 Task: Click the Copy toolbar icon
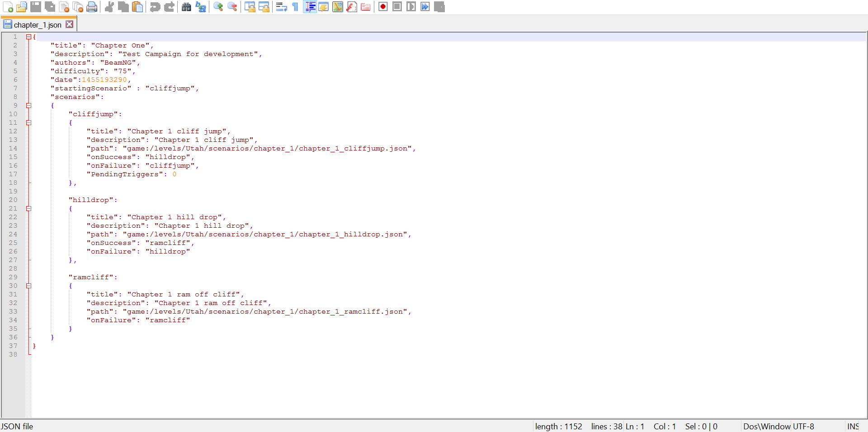tap(123, 7)
